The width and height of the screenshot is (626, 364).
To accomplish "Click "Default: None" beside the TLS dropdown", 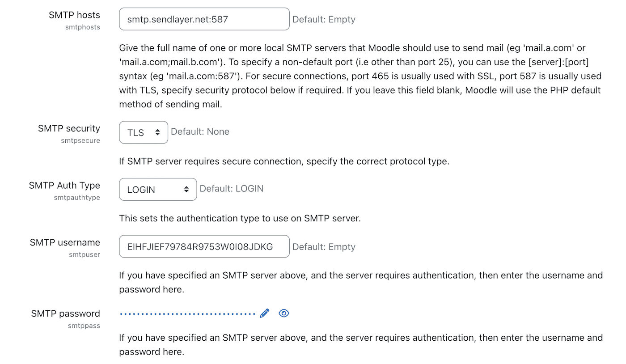I will pyautogui.click(x=200, y=132).
